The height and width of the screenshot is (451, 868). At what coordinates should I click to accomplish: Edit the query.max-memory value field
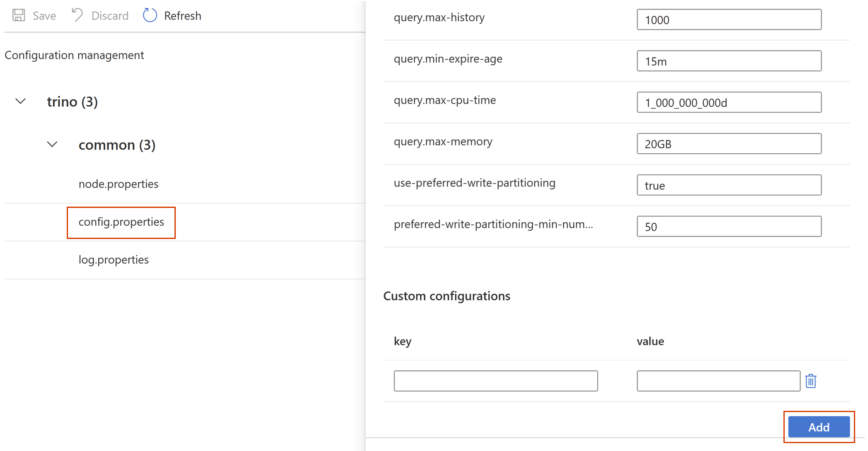click(x=729, y=143)
